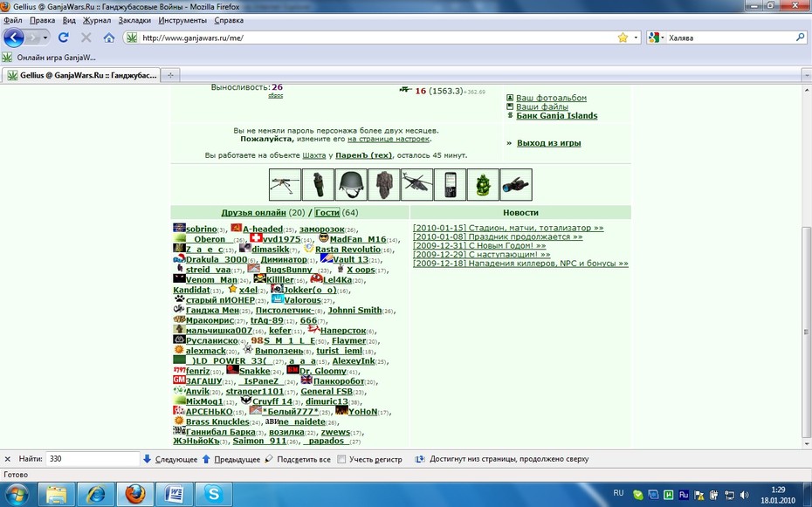The image size is (812, 507).
Task: Click the machine gun weapon slot icon
Action: (x=285, y=185)
